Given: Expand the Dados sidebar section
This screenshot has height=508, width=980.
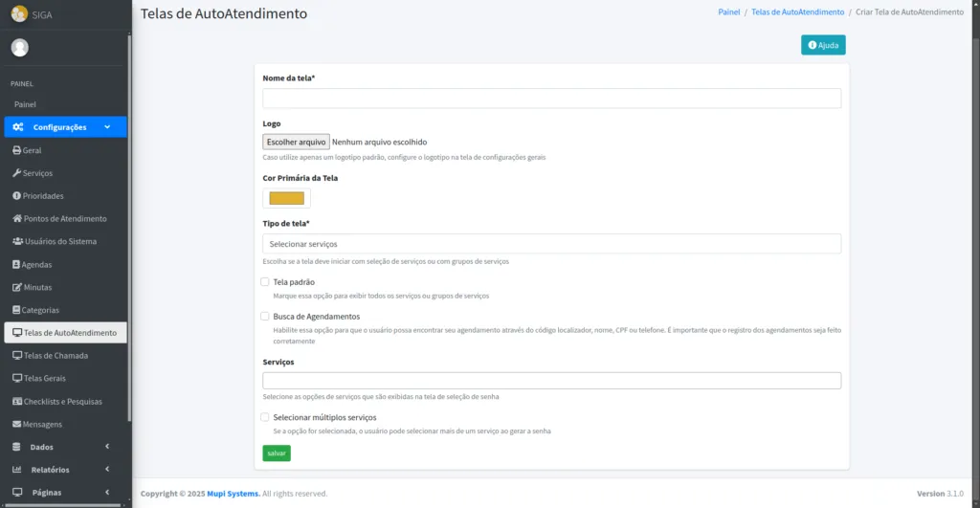Looking at the screenshot, I should click(63, 447).
